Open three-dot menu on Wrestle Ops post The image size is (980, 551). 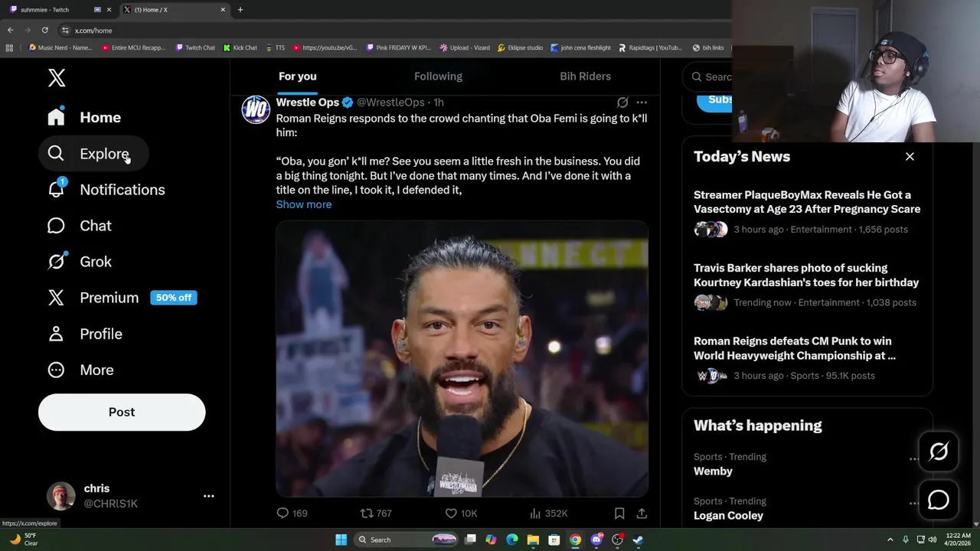[x=642, y=102]
